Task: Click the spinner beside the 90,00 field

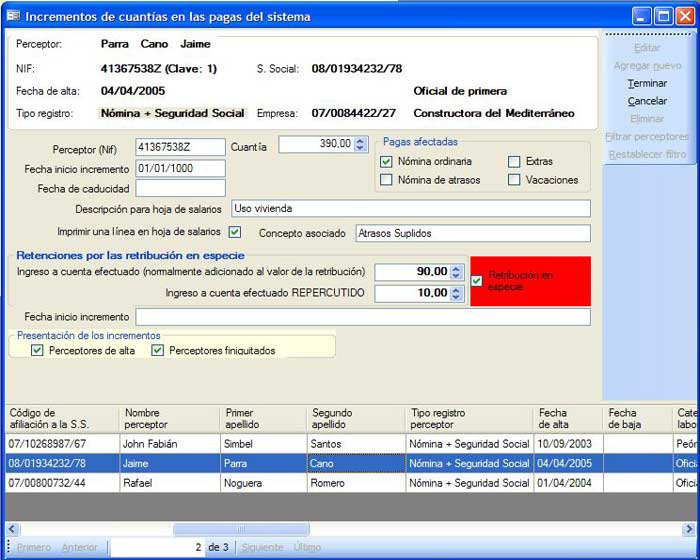Action: pyautogui.click(x=456, y=272)
